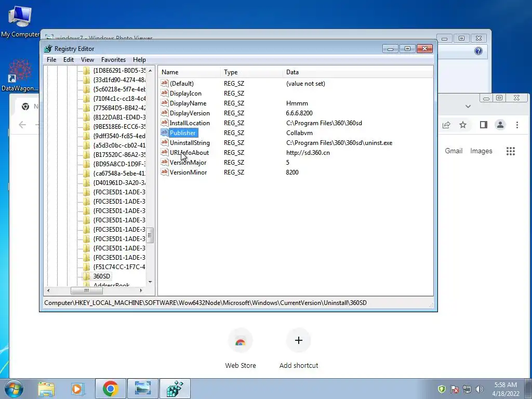Select the Publisher registry value
The width and height of the screenshot is (532, 399).
tap(182, 133)
